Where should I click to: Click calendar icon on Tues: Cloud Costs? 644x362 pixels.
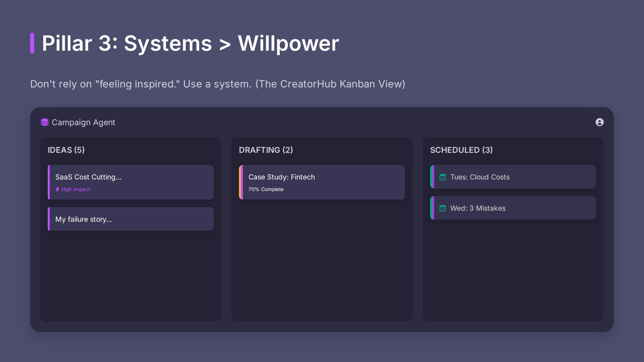pyautogui.click(x=442, y=177)
